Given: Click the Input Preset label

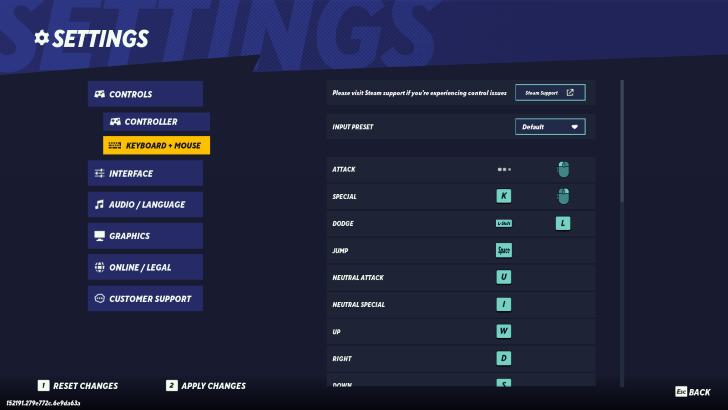Looking at the screenshot, I should point(353,127).
